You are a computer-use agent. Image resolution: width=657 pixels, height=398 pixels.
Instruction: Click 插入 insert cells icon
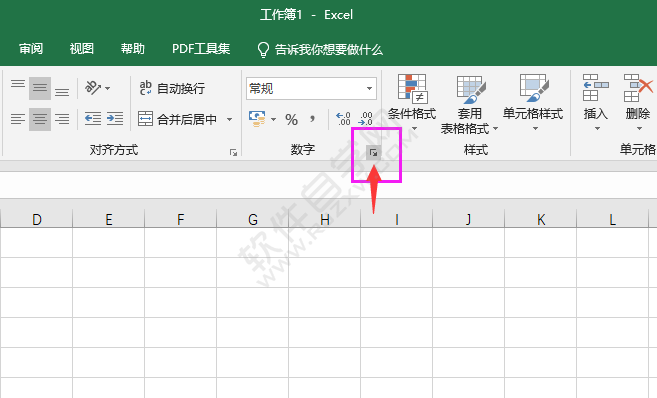[595, 88]
